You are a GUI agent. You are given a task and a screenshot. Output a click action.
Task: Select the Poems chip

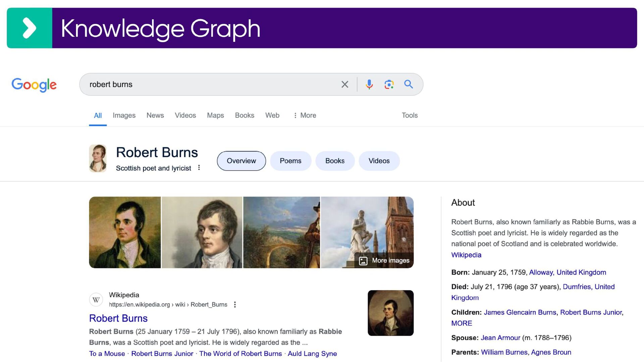[290, 161]
